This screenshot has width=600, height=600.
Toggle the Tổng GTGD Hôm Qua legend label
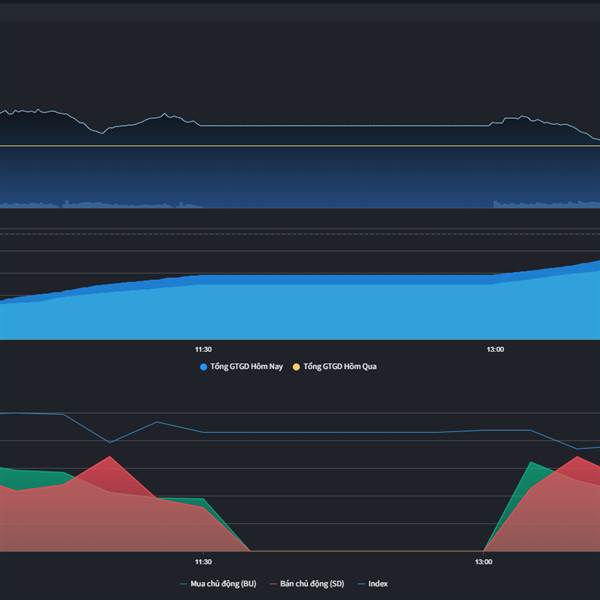(x=340, y=367)
